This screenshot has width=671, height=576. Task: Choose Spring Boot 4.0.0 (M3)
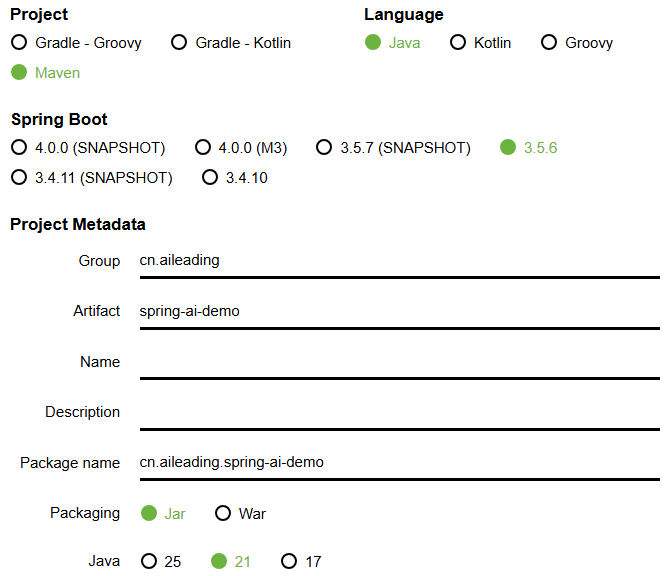pos(203,148)
